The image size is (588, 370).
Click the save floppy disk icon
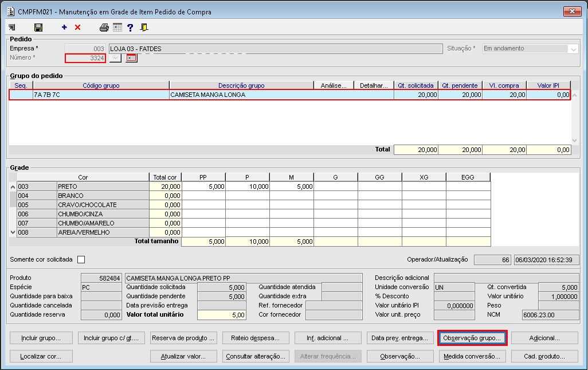pyautogui.click(x=38, y=27)
